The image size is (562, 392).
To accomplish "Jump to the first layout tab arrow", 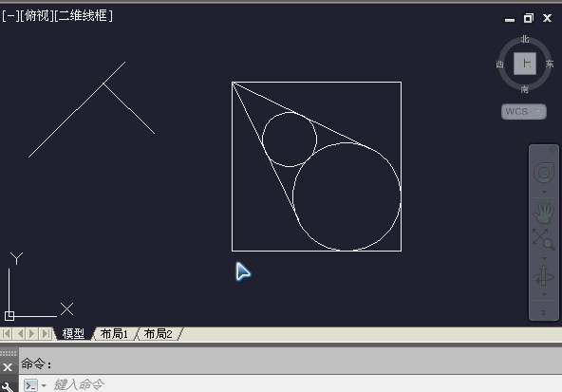I will [x=6, y=334].
